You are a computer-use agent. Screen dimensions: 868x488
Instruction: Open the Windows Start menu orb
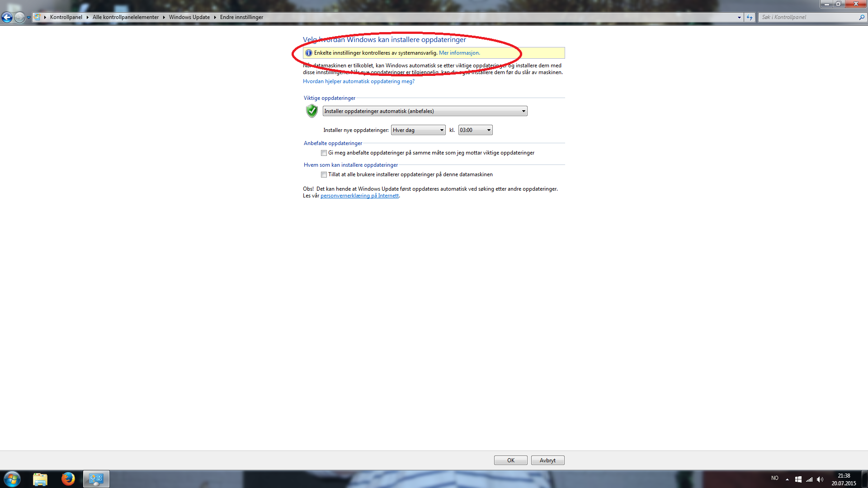point(12,479)
